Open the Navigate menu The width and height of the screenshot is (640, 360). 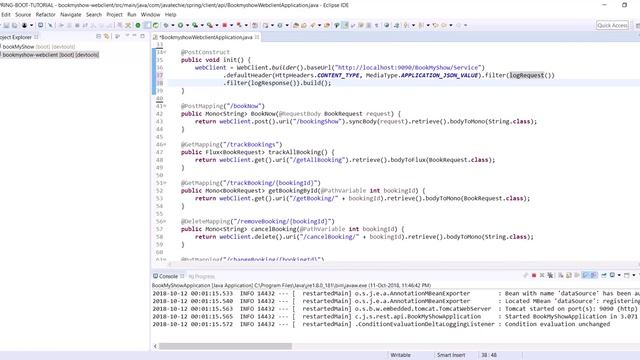[71, 14]
